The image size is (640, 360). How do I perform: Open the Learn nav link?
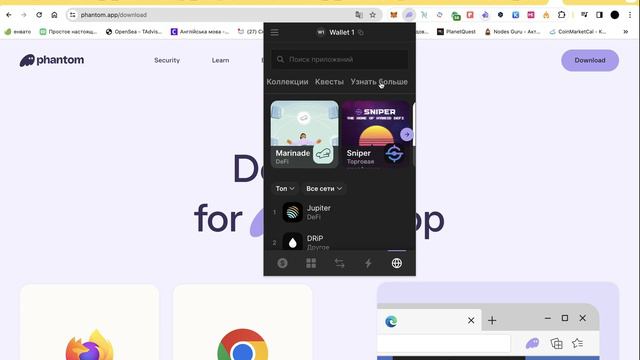pos(220,60)
